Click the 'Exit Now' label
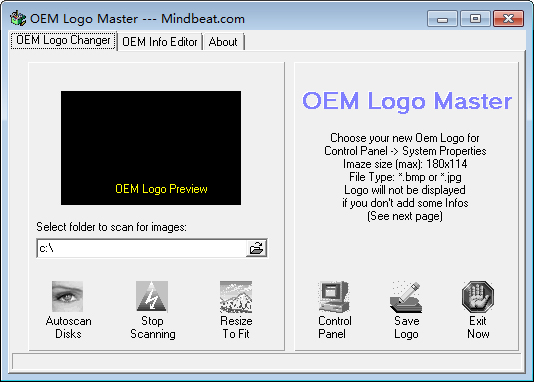Image resolution: width=534 pixels, height=382 pixels. pos(478,327)
